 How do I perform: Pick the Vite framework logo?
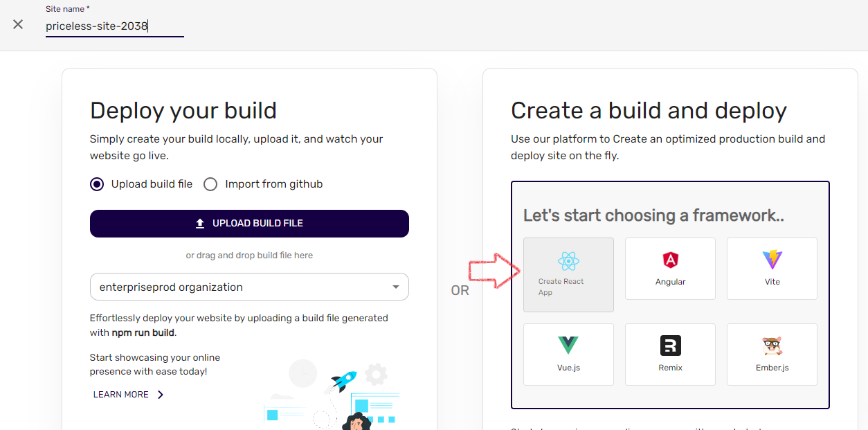[772, 260]
